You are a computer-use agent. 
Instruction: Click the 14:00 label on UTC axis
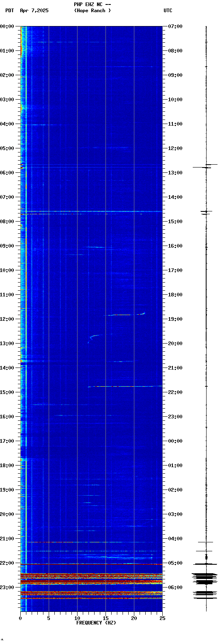[x=175, y=197]
